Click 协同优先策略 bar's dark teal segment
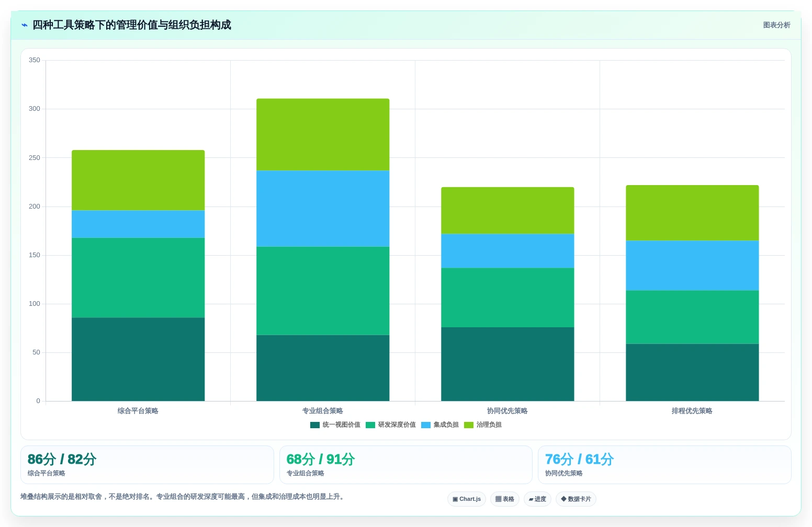812x527 pixels. coord(507,364)
